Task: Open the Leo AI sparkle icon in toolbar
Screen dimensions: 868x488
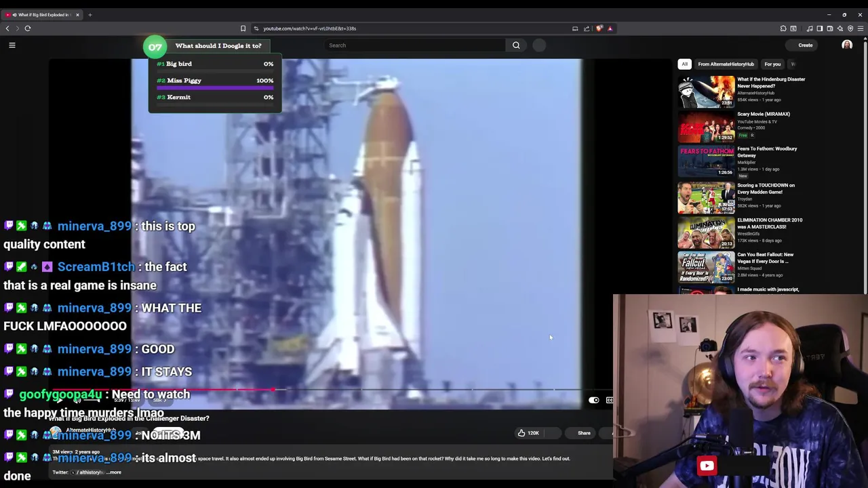Action: (x=840, y=28)
